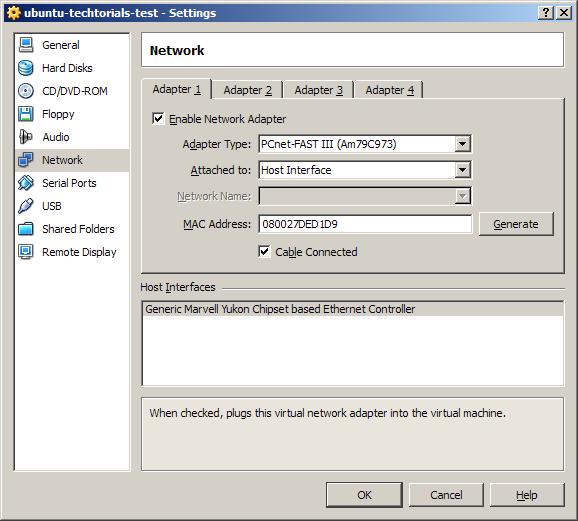Switch to Adapter 4 tab
This screenshot has width=578, height=521.
pyautogui.click(x=389, y=90)
